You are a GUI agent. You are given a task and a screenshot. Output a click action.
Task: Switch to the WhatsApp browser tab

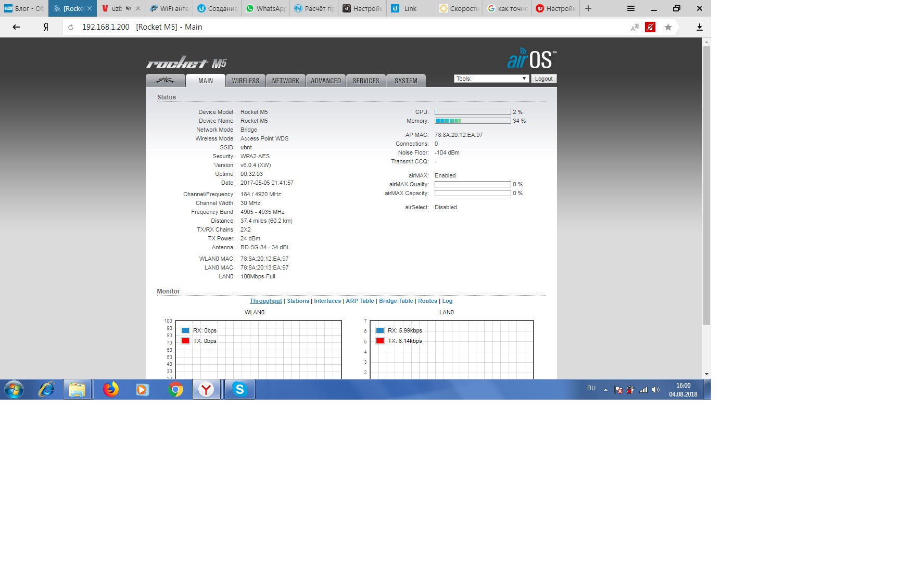265,8
